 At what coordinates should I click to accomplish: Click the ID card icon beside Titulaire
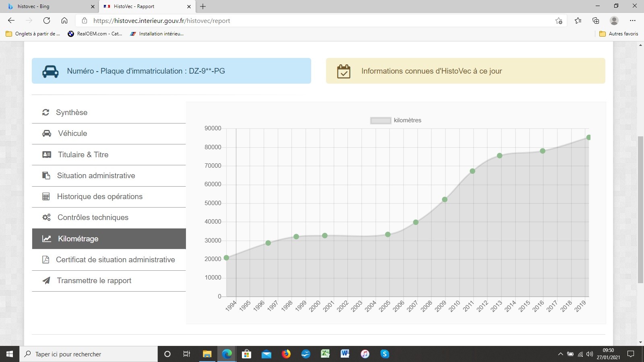click(x=47, y=154)
